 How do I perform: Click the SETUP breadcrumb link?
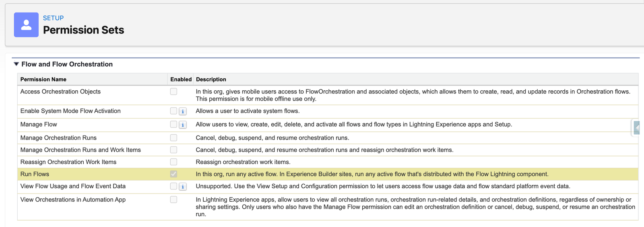coord(53,18)
